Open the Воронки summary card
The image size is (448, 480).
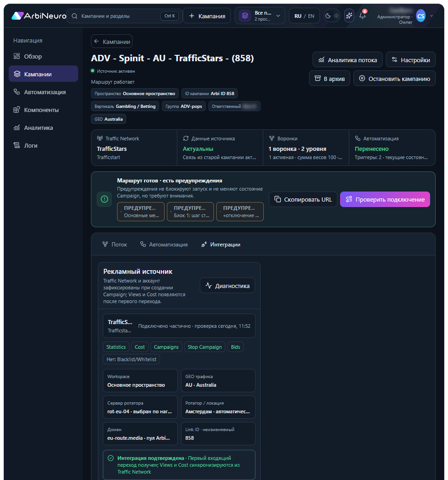coord(306,148)
